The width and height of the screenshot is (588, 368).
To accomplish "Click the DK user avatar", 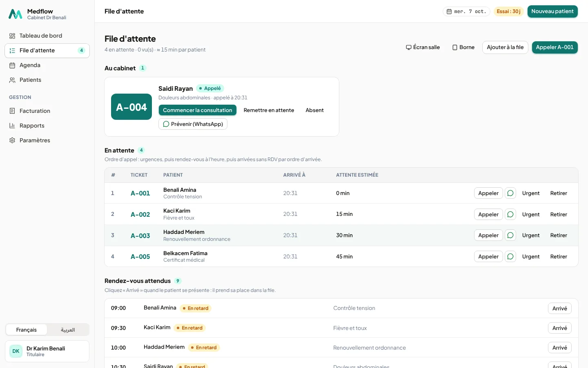I will point(16,351).
